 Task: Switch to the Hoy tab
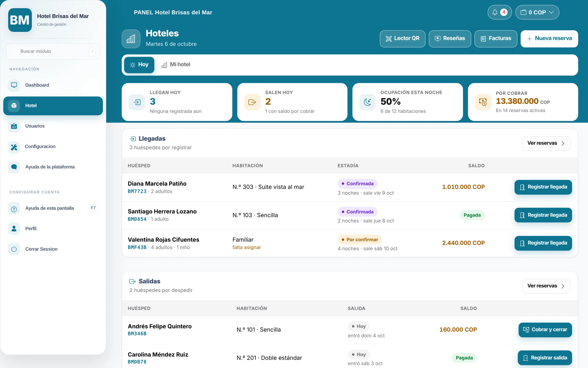[x=139, y=65]
